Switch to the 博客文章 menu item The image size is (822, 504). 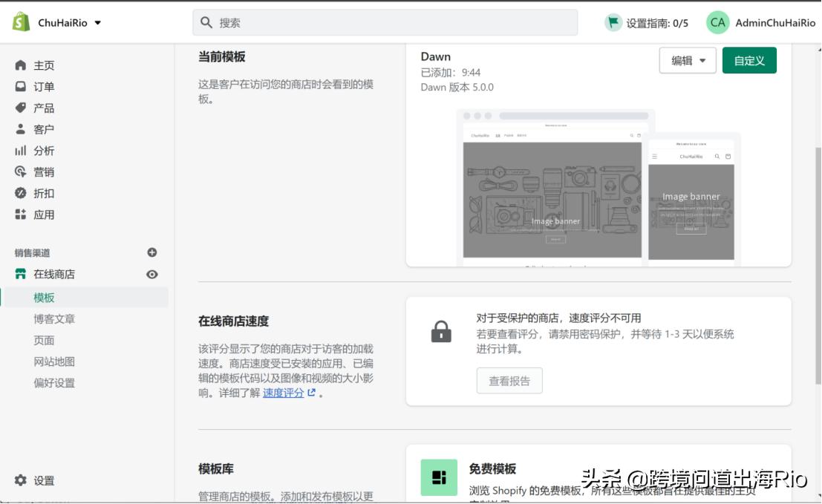[53, 318]
